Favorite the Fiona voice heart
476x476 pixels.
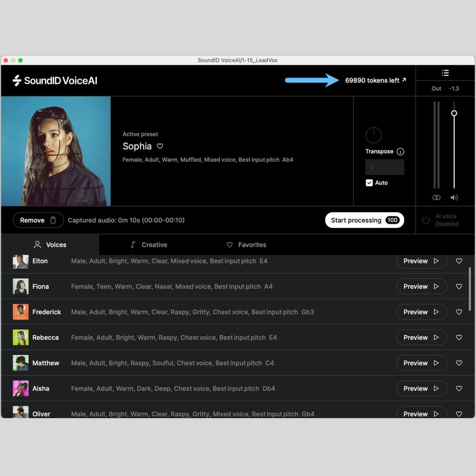coord(459,286)
